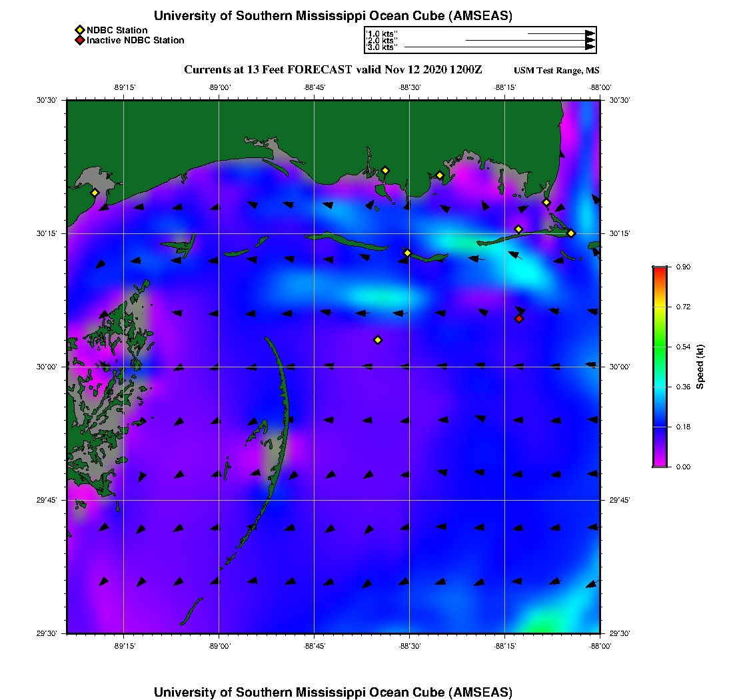The image size is (733, 700).
Task: Click the 'NDBC Station' legend label
Action: 117,30
